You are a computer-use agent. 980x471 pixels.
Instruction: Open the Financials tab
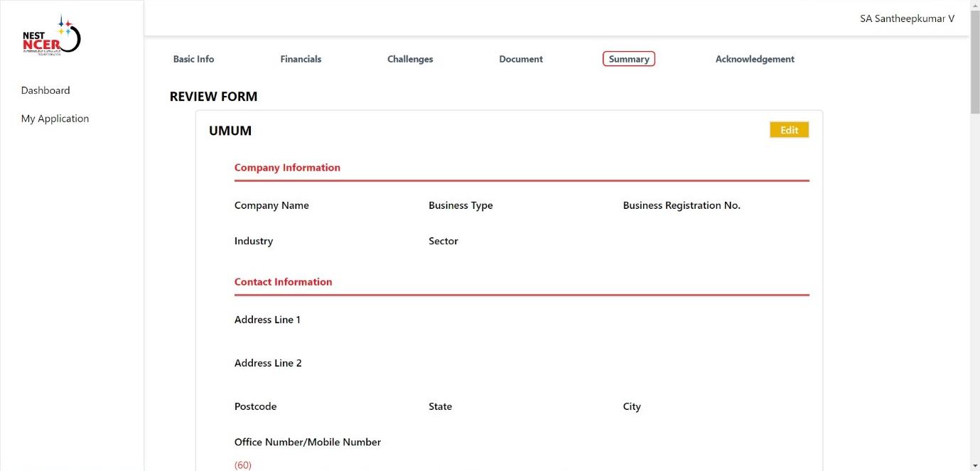(301, 59)
